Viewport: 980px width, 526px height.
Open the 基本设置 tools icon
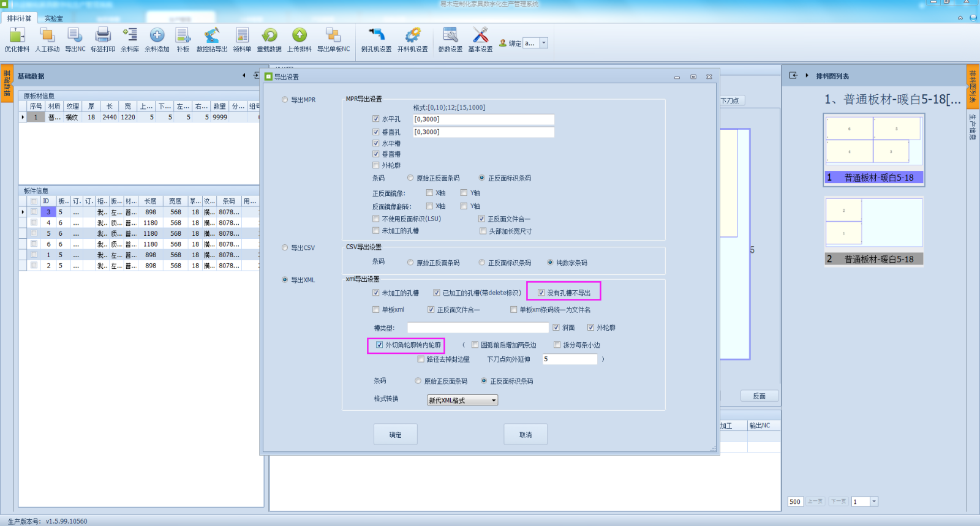coord(481,35)
